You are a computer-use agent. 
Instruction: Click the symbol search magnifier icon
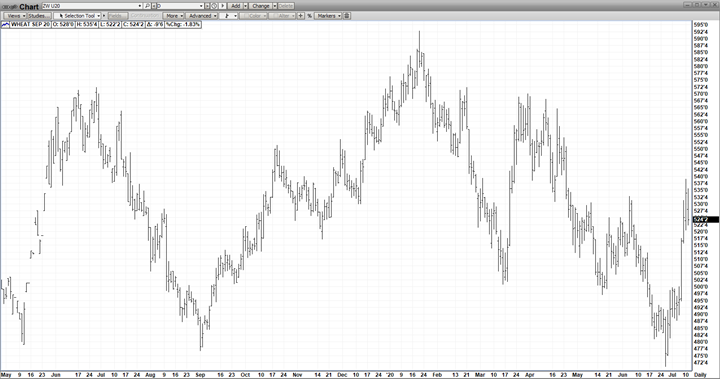[x=147, y=6]
